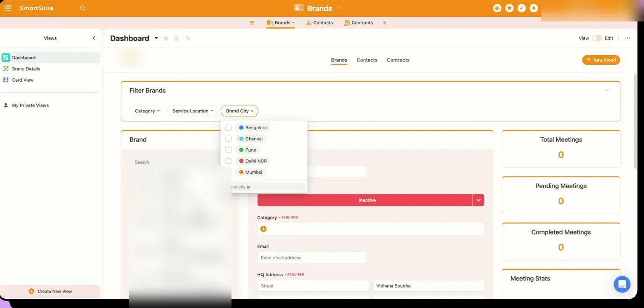Collapse the Views sidebar with the chevron

point(94,38)
